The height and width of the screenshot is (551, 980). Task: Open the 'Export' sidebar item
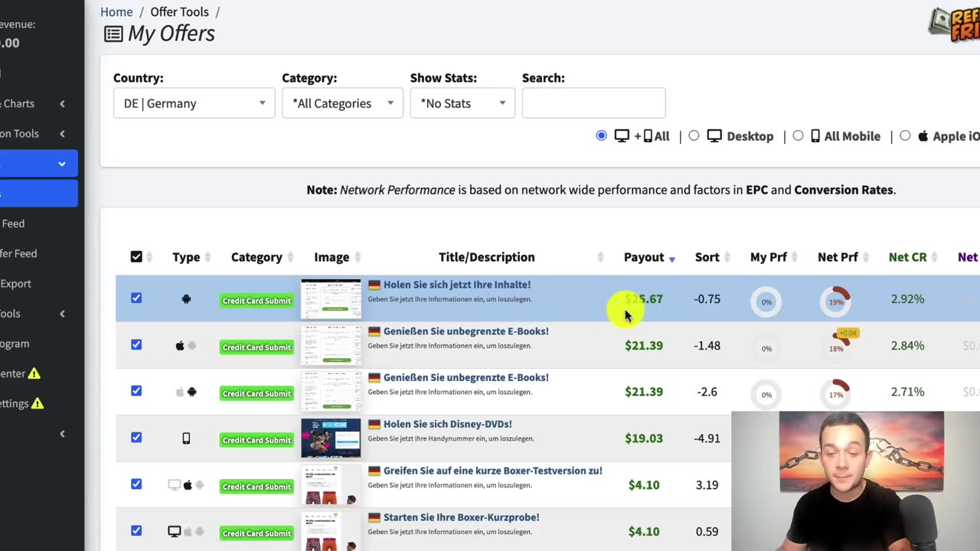coord(15,283)
